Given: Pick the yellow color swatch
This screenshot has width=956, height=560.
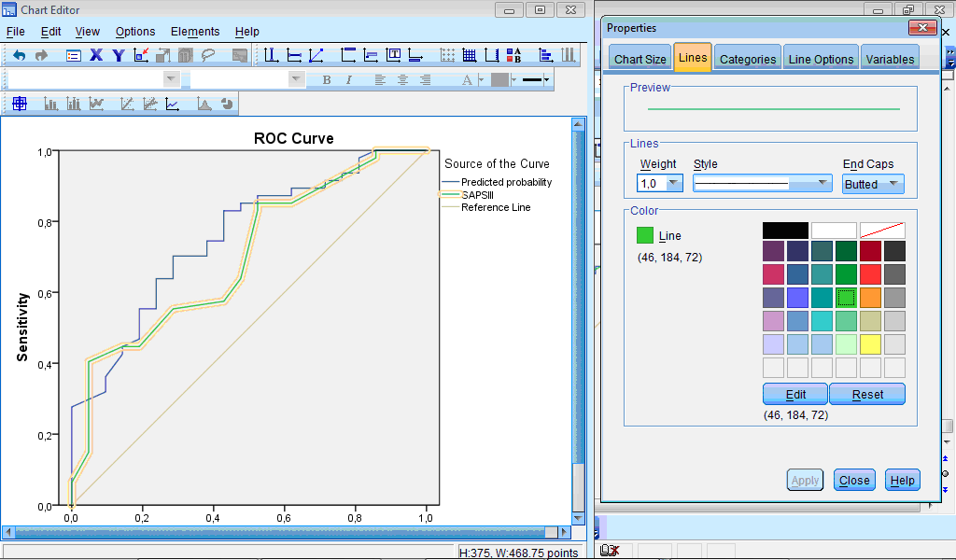Looking at the screenshot, I should 870,344.
